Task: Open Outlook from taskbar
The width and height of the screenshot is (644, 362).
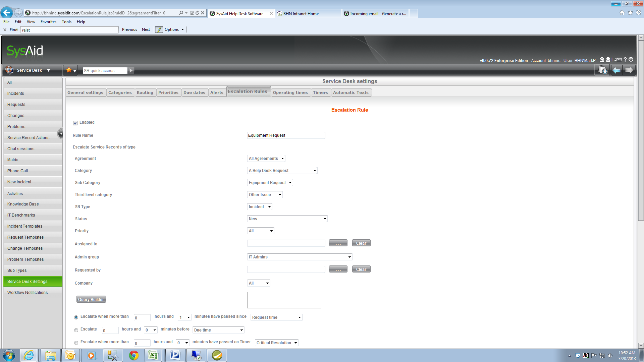Action: pyautogui.click(x=70, y=355)
